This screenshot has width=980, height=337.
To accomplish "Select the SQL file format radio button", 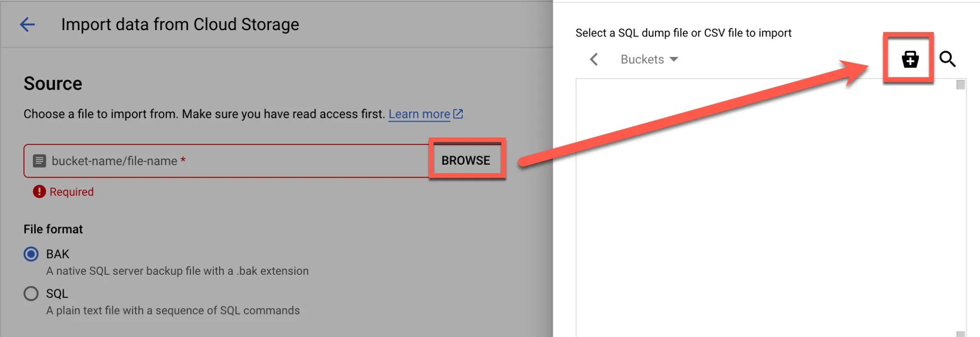I will tap(31, 293).
